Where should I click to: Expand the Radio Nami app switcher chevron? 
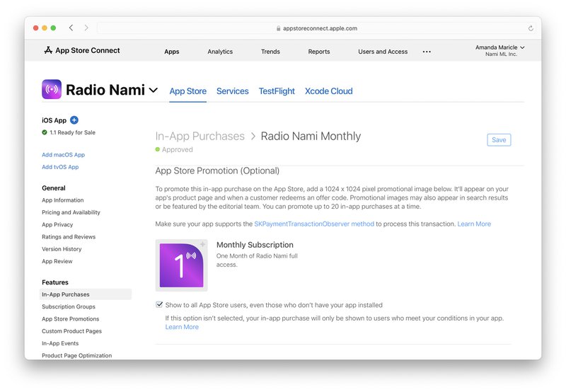pyautogui.click(x=154, y=90)
